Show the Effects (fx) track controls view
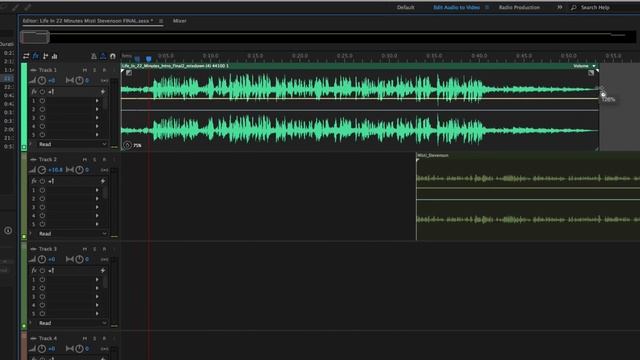Viewport: 640px width, 360px height. click(36, 56)
